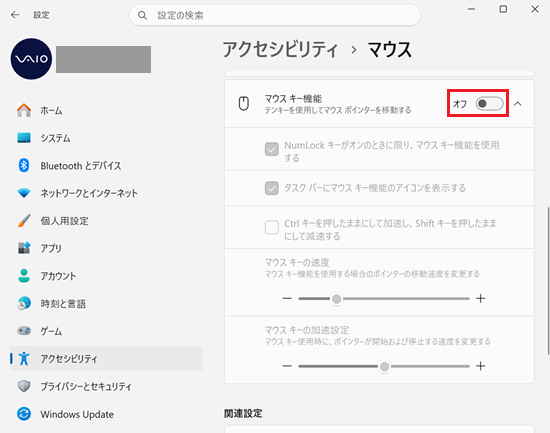550x433 pixels.
Task: Open ネットワークとインターネット settings
Action: [106, 193]
